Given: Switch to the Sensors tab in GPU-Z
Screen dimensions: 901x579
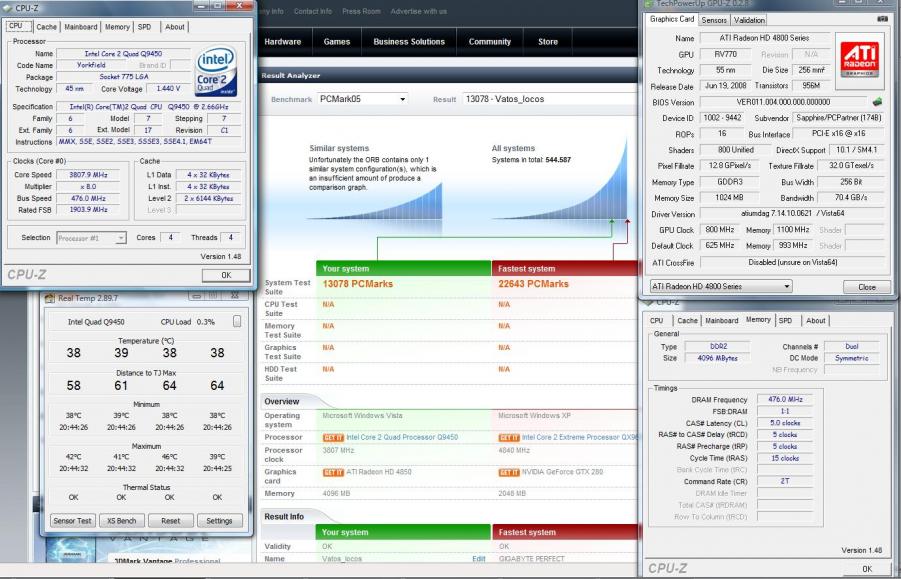Looking at the screenshot, I should pyautogui.click(x=714, y=20).
